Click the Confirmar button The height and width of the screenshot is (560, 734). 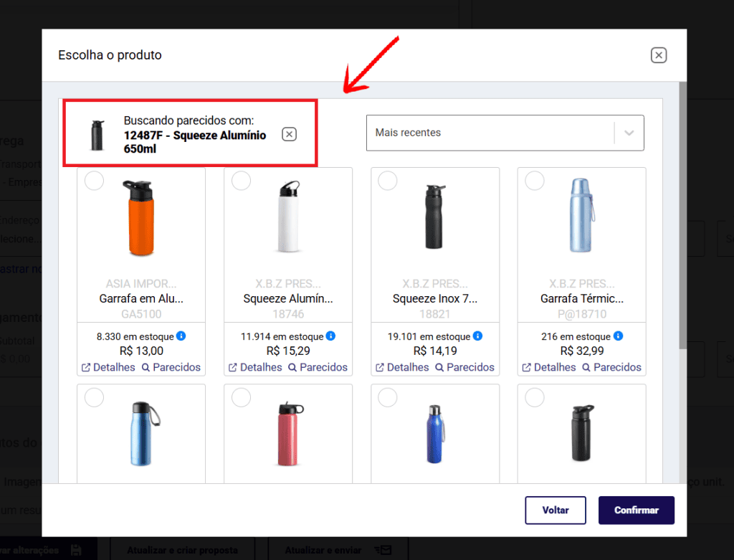637,510
